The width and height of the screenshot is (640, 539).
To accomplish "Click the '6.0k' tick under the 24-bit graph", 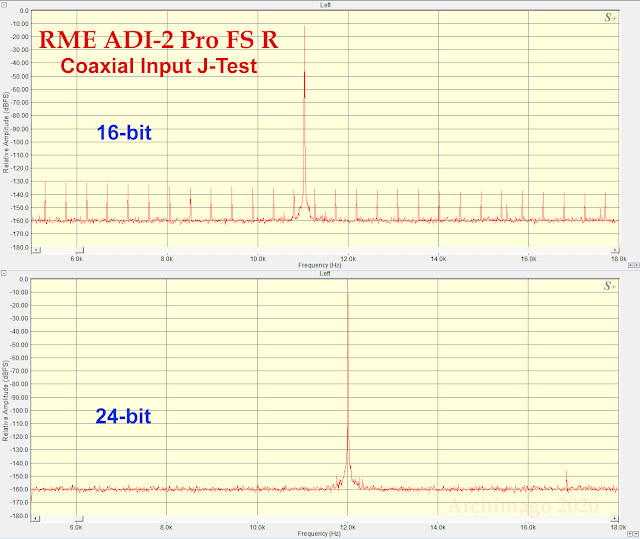I will coord(76,527).
